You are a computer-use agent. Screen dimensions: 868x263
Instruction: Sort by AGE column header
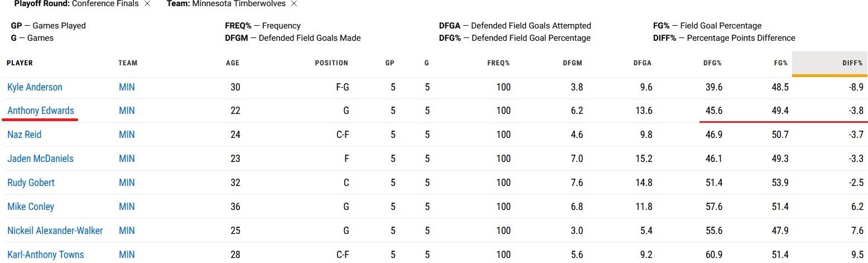tap(233, 63)
